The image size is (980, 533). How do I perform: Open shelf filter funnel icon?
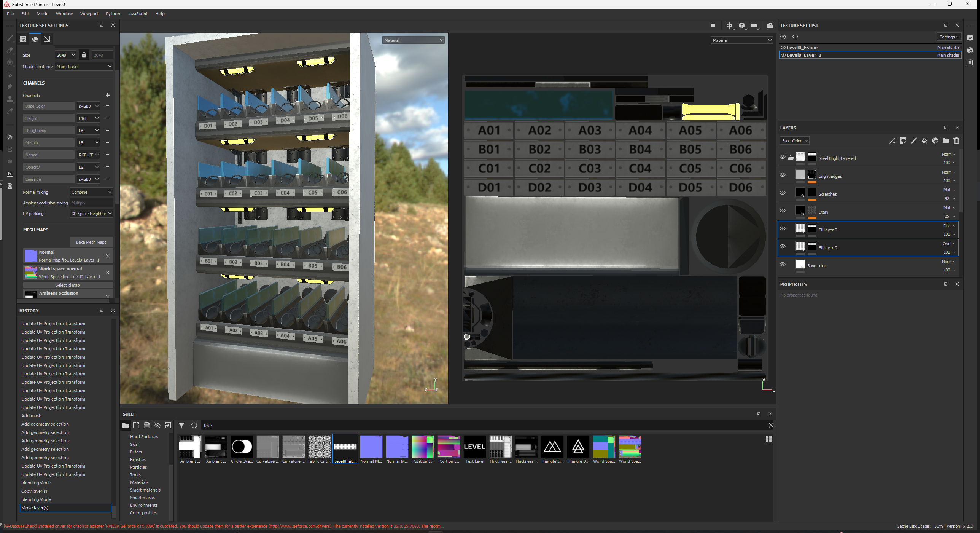click(x=181, y=425)
